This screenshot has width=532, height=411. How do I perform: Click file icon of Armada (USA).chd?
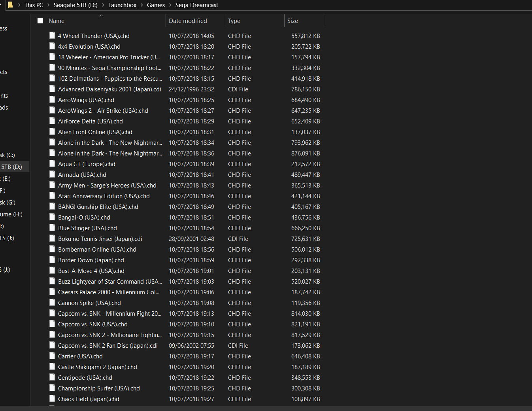click(x=52, y=174)
